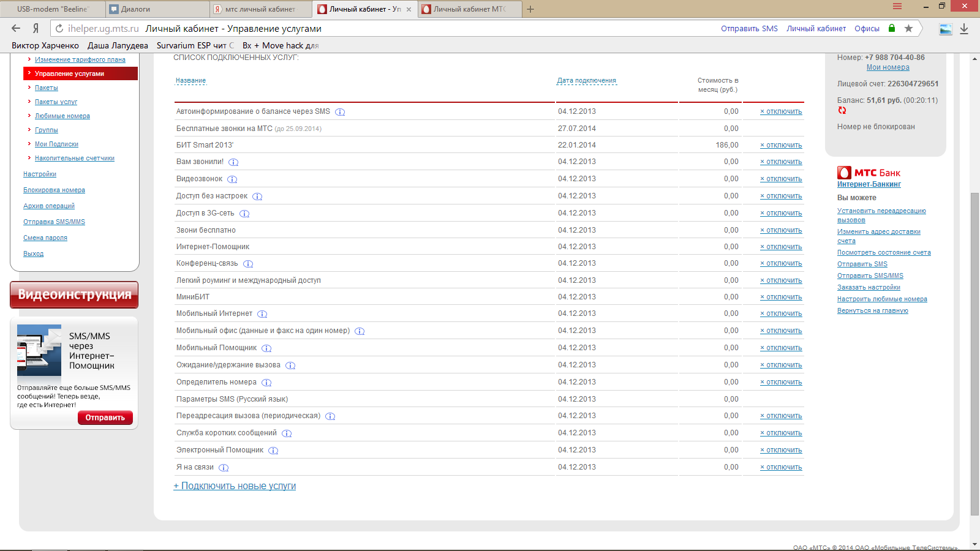Open info icon for Я на связи
The width and height of the screenshot is (980, 551).
coord(224,468)
